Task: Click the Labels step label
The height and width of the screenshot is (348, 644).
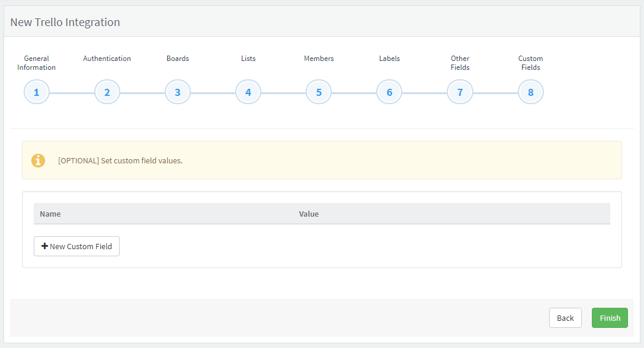Action: coord(389,59)
